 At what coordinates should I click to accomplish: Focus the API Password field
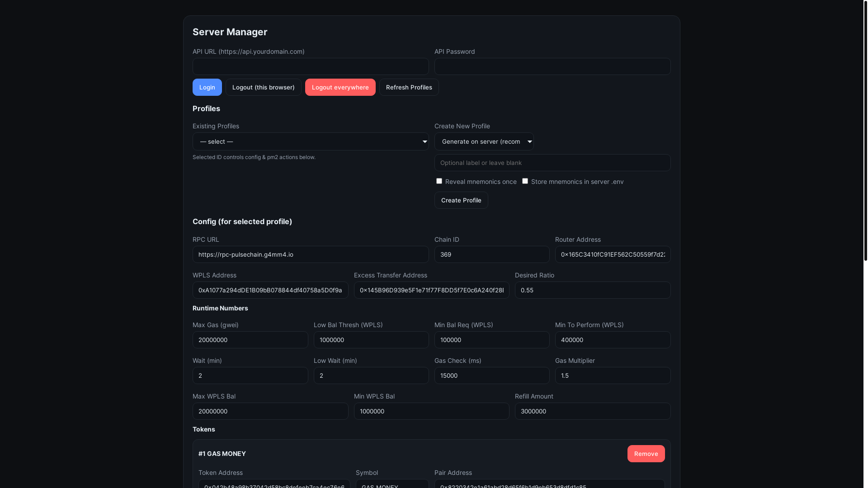pos(552,66)
